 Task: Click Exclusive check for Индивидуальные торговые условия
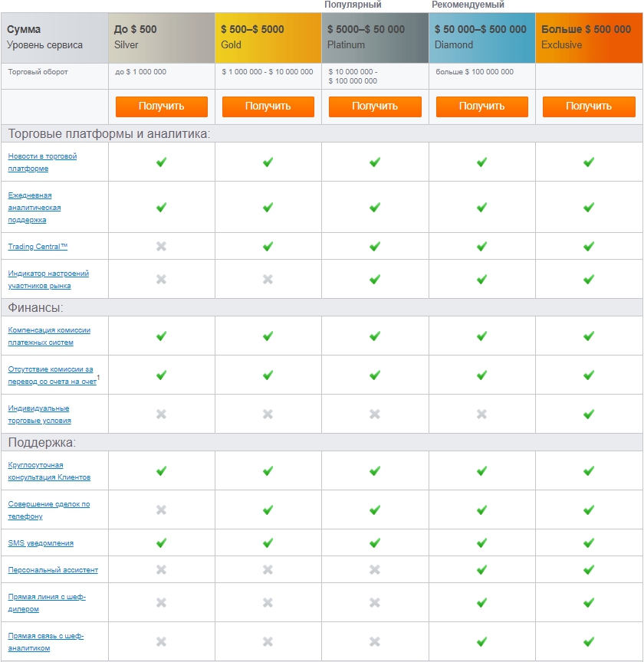click(588, 414)
